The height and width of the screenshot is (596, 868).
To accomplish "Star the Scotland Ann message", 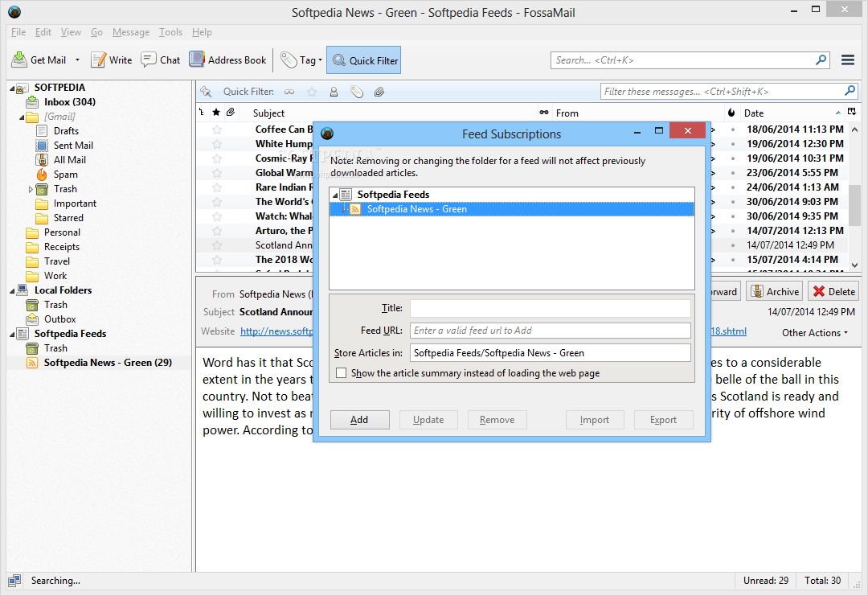I will coord(217,245).
